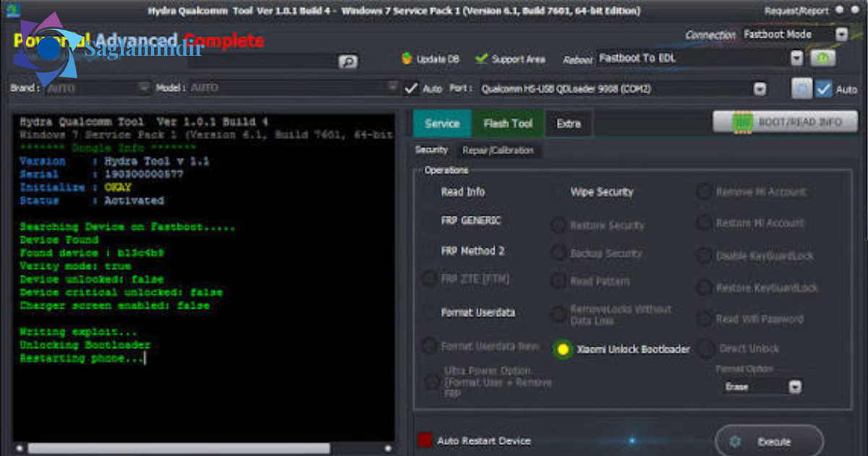The height and width of the screenshot is (456, 868).
Task: Click the green checkmark Support Area icon
Action: 481,59
